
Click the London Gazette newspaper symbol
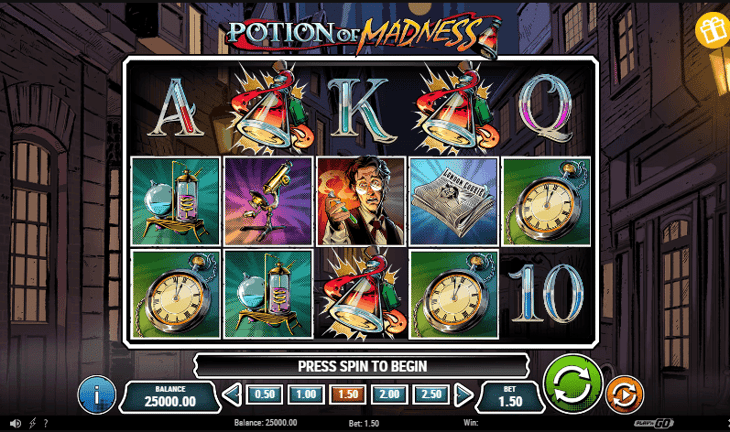pos(453,201)
